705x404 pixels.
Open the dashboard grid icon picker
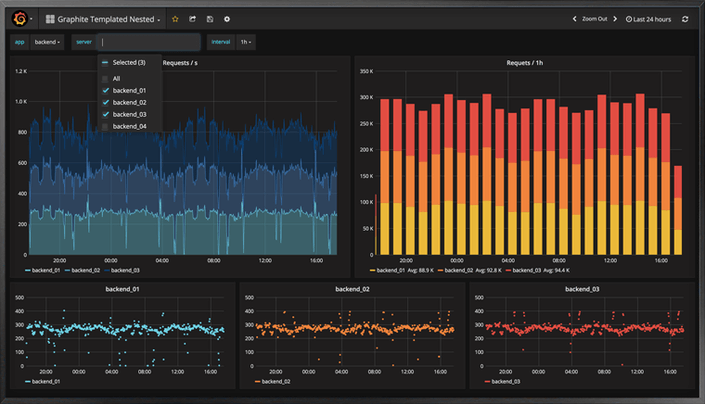coord(50,19)
